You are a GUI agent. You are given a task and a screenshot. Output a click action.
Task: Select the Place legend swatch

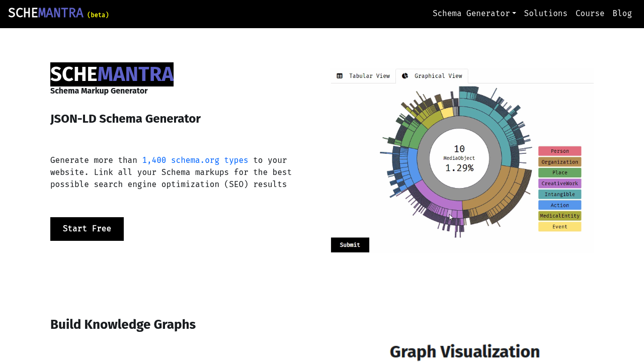559,172
